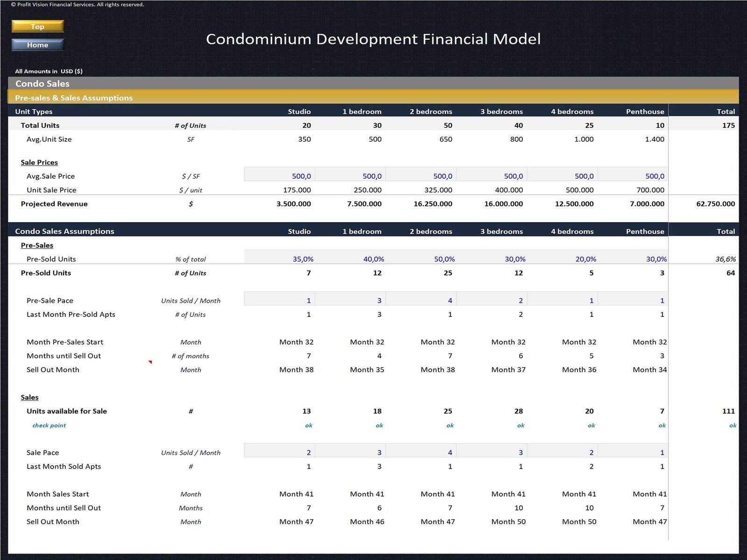Click the gold Top button
Viewport: 747px width, 560px height.
(37, 27)
